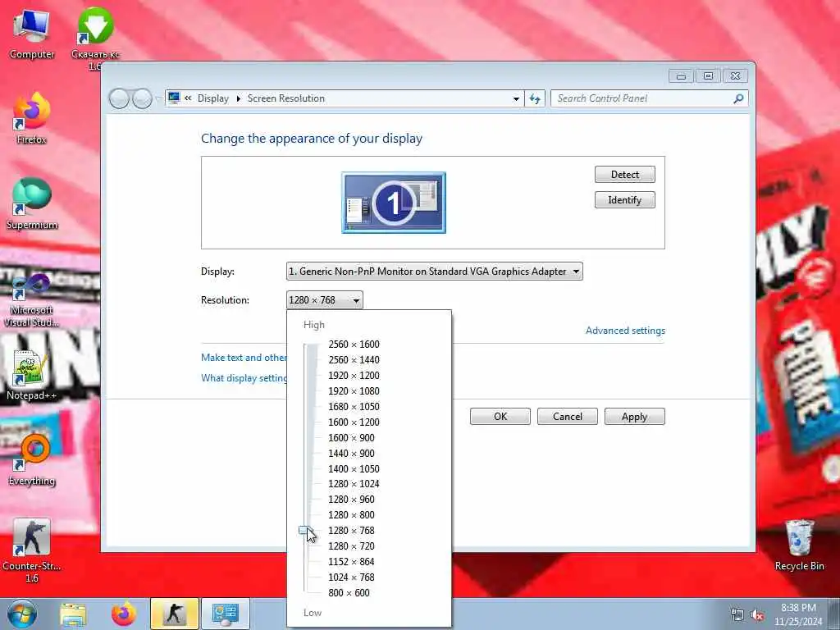Open Microsoft Visual Studio desktop shortcut
The height and width of the screenshot is (630, 840).
(x=32, y=300)
